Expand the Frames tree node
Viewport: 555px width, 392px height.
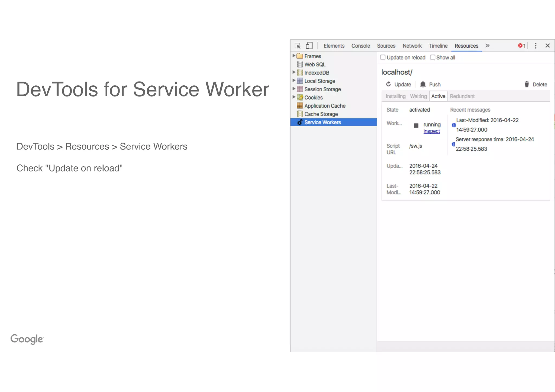point(294,56)
